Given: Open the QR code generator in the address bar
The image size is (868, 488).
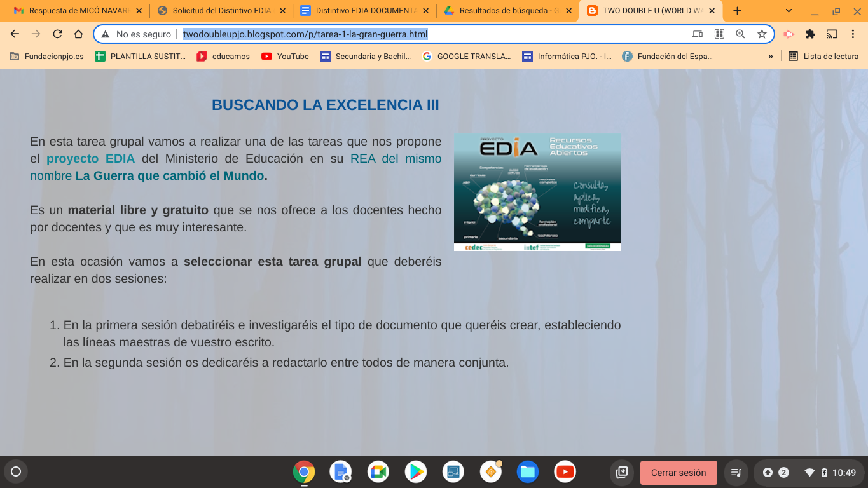Looking at the screenshot, I should 719,34.
